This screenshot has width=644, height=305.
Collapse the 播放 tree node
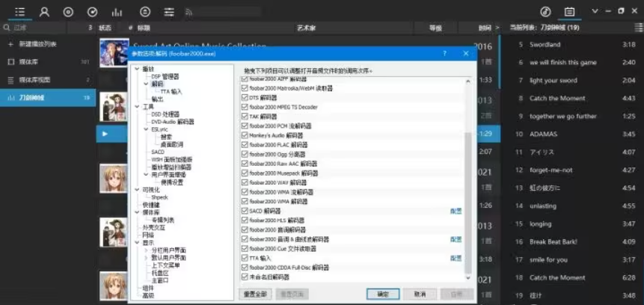coord(137,69)
